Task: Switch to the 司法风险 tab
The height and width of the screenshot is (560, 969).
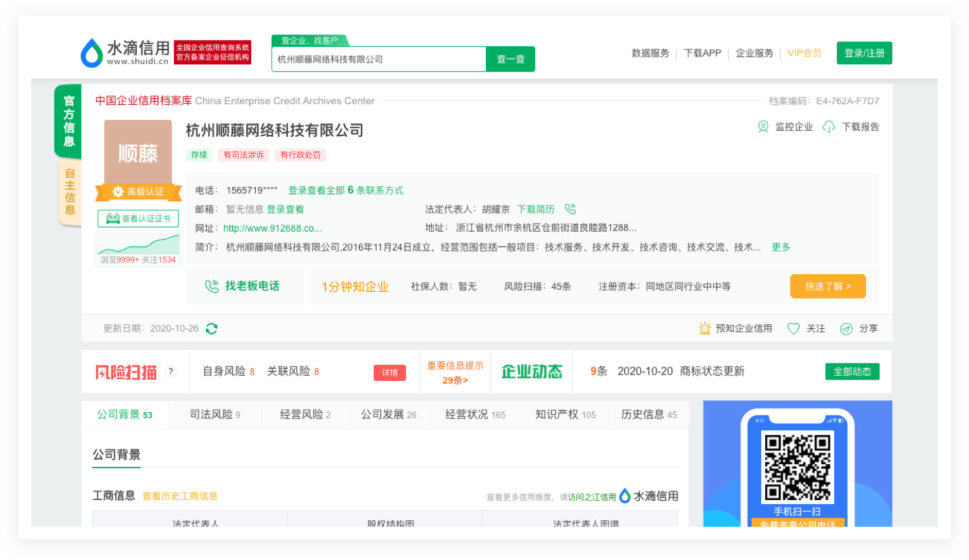Action: click(x=215, y=415)
